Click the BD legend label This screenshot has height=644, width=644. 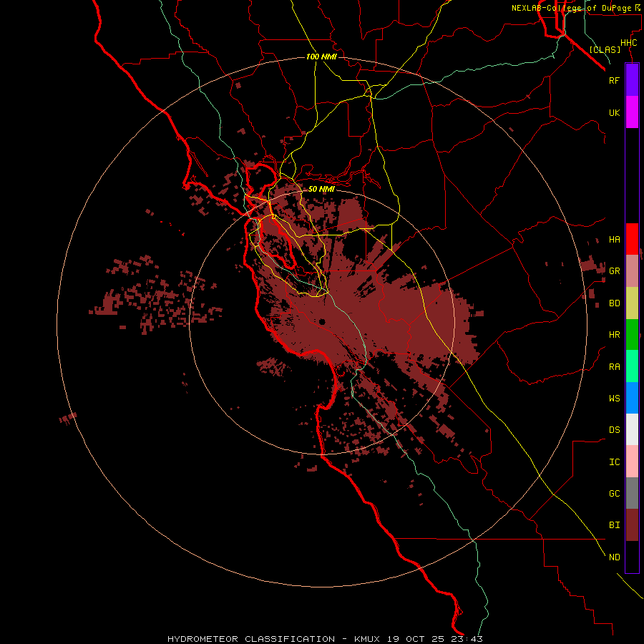pyautogui.click(x=614, y=303)
